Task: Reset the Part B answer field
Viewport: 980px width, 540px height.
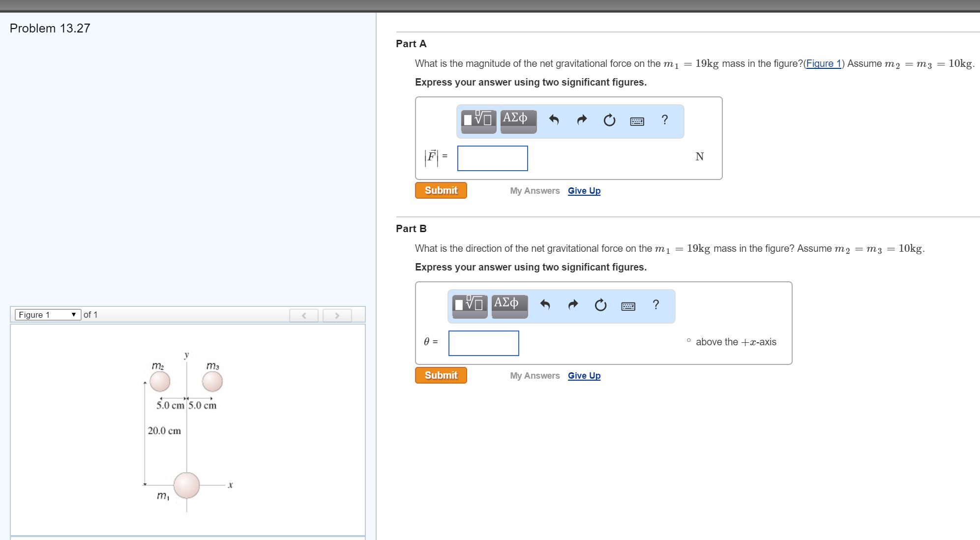Action: tap(600, 305)
